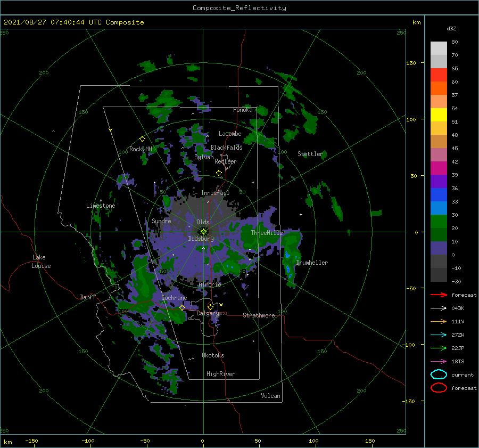The width and height of the screenshot is (479, 448).
Task: Click the red forecast arrow in legend
Action: 439,295
